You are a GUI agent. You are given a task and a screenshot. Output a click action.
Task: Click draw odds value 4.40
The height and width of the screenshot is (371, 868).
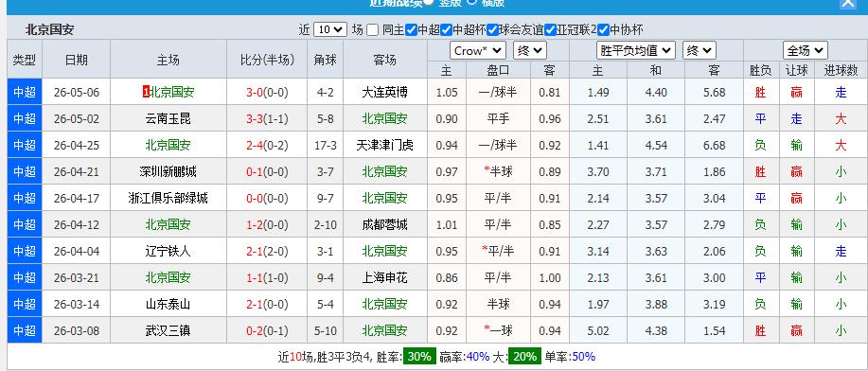click(656, 93)
